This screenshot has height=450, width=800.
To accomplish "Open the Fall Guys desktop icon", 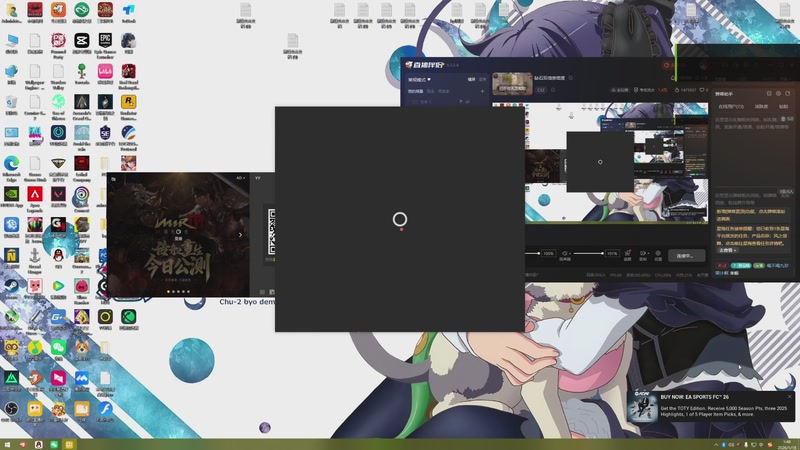I will pyautogui.click(x=35, y=133).
